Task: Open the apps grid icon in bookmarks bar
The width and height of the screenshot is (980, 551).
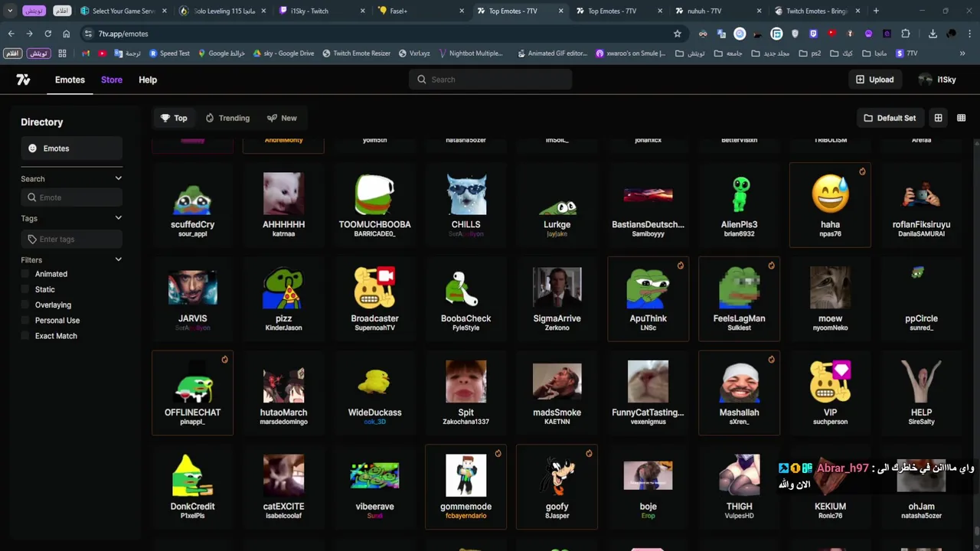Action: 62,54
